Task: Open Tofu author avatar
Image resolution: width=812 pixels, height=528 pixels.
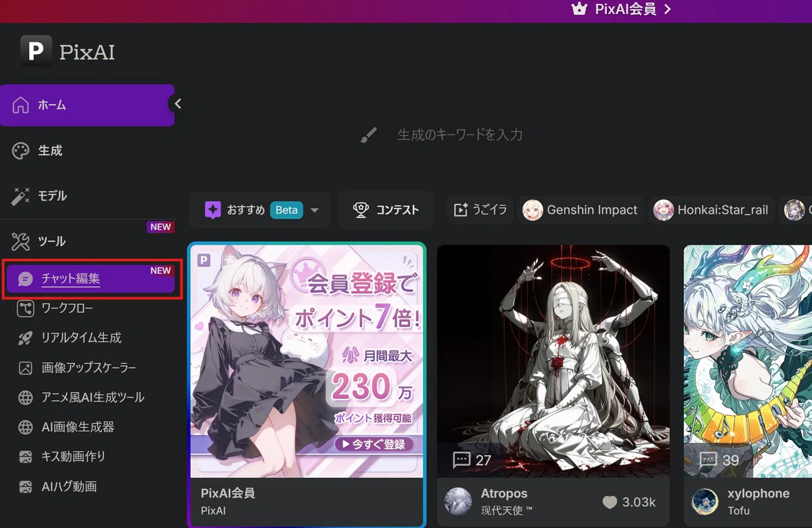Action: point(704,501)
